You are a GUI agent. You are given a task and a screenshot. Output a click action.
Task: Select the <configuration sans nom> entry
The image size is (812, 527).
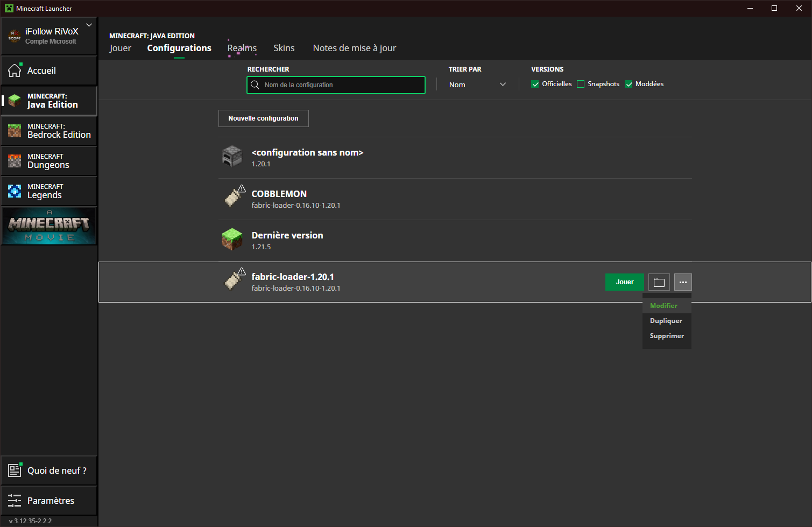(x=307, y=152)
